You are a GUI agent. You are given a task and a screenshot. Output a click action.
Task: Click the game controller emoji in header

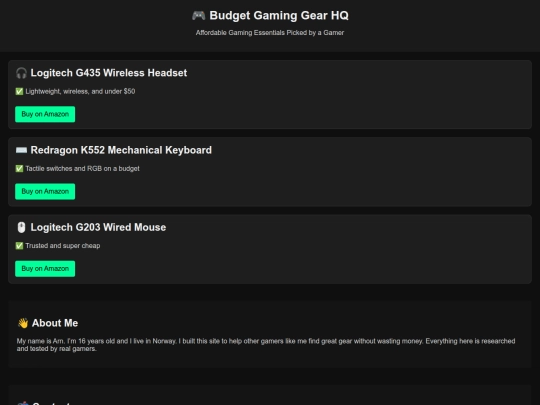coord(198,15)
